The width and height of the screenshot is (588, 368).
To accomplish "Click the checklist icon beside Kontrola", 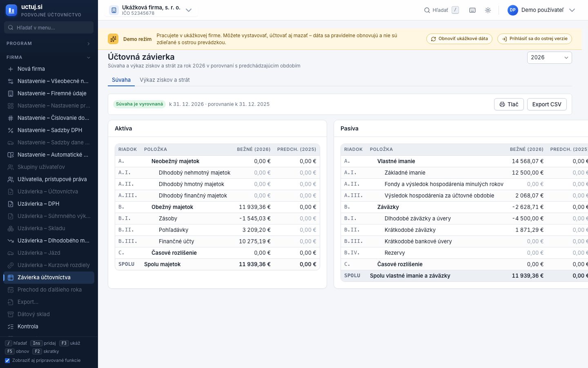I will coord(11,326).
